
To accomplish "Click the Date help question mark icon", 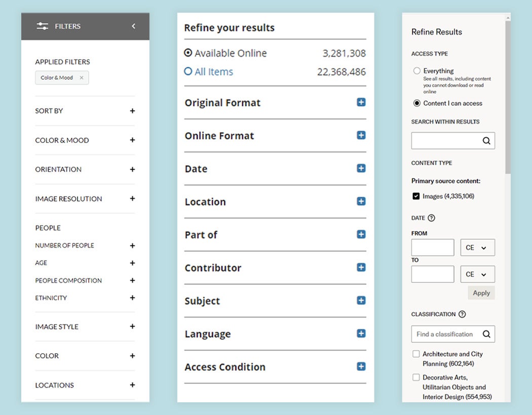I will (x=431, y=218).
